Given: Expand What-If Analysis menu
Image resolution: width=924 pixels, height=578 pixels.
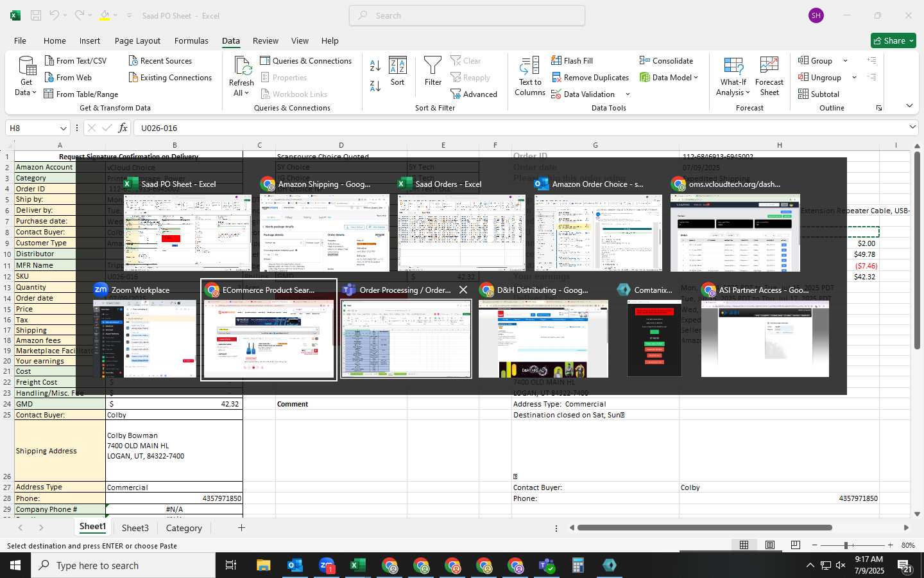Looking at the screenshot, I should pos(747,92).
